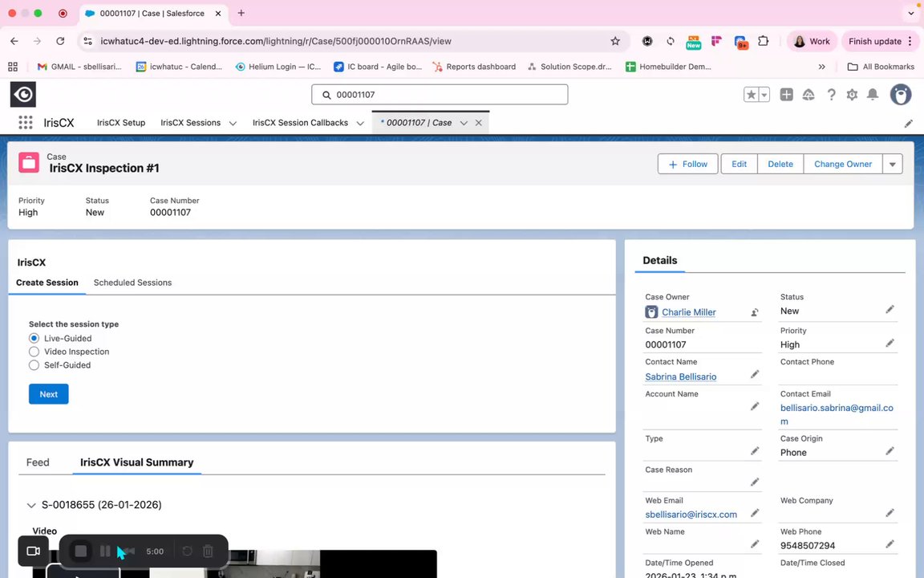Viewport: 924px width, 578px height.
Task: Open the Sabrina Bellisario contact link
Action: coord(681,377)
